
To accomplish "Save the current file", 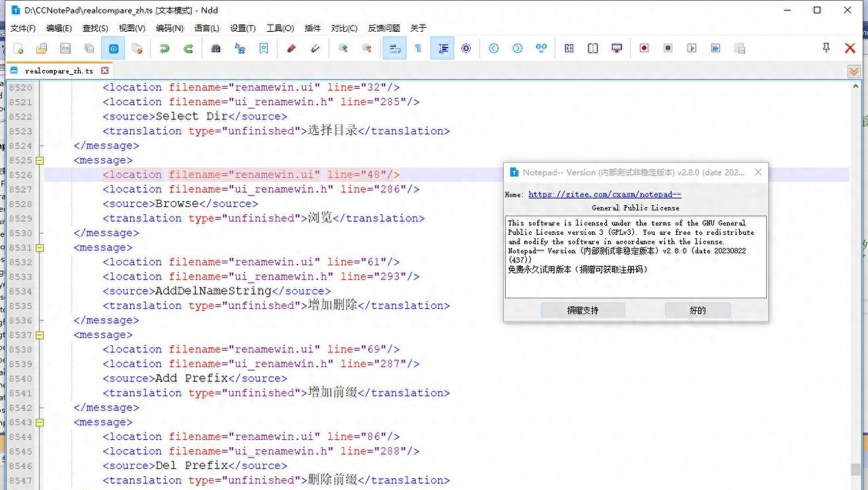I will click(x=64, y=48).
